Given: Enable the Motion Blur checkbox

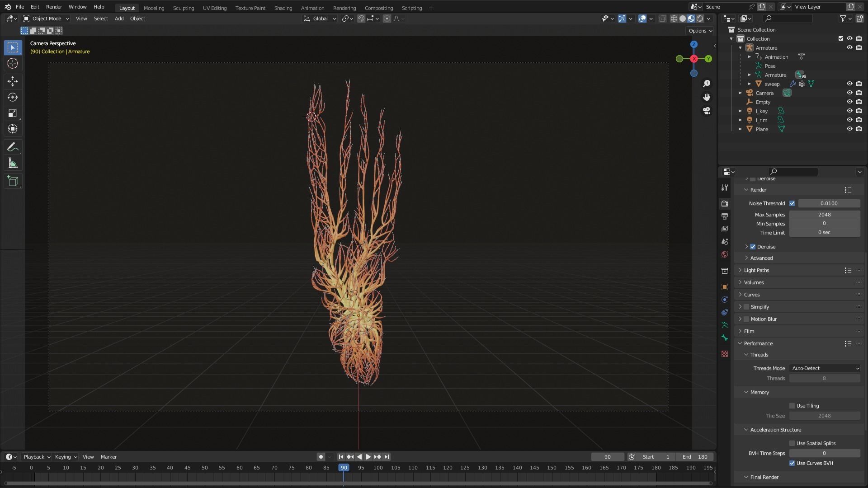Looking at the screenshot, I should point(746,319).
